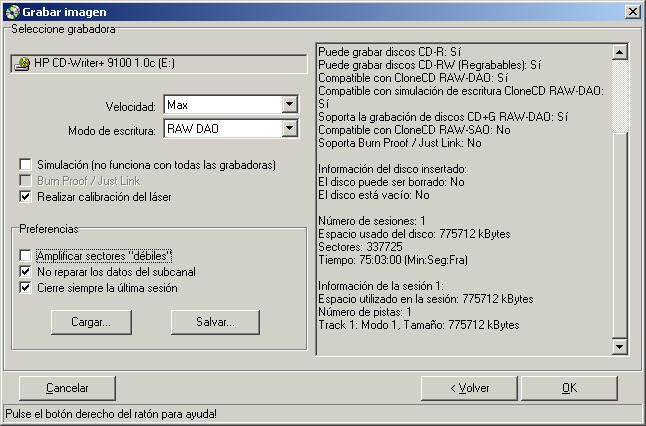Click the info panel scroll down arrow

click(x=619, y=346)
